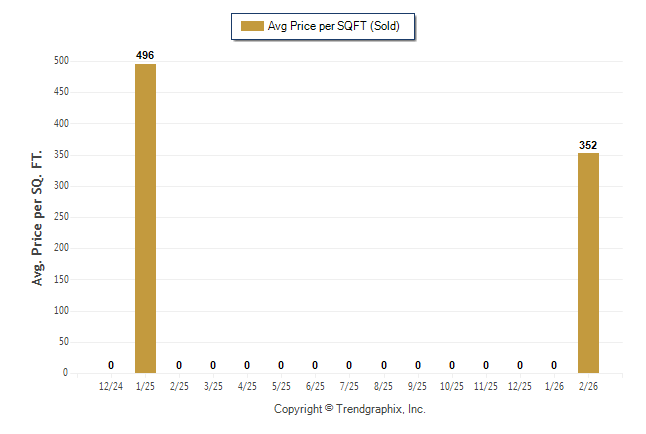
Task: Select the 12/24 x-axis label
Action: [111, 385]
